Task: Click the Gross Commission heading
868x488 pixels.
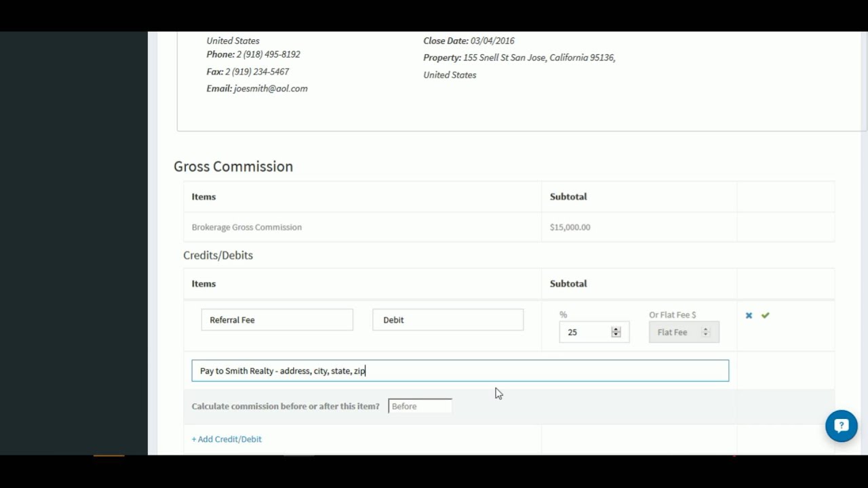Action: point(233,167)
